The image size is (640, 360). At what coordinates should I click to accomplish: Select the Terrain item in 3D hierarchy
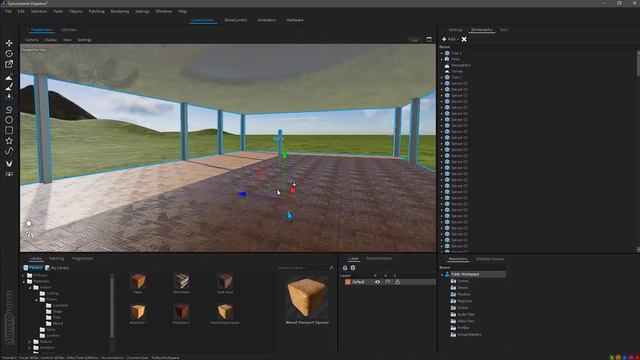point(457,71)
